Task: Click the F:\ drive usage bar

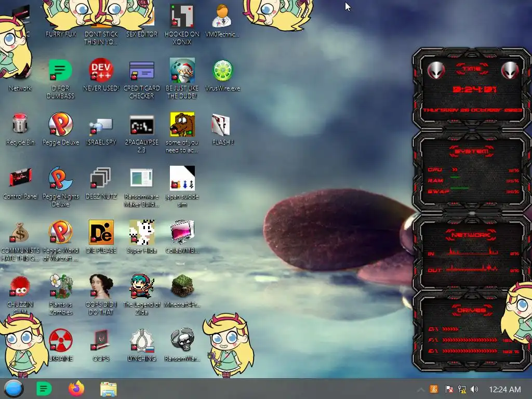Action: 470,340
